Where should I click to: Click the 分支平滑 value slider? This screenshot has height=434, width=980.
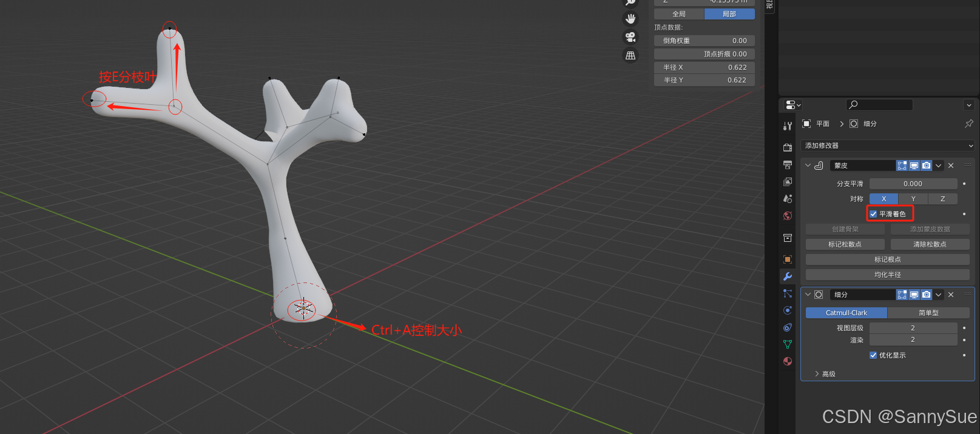tap(913, 184)
